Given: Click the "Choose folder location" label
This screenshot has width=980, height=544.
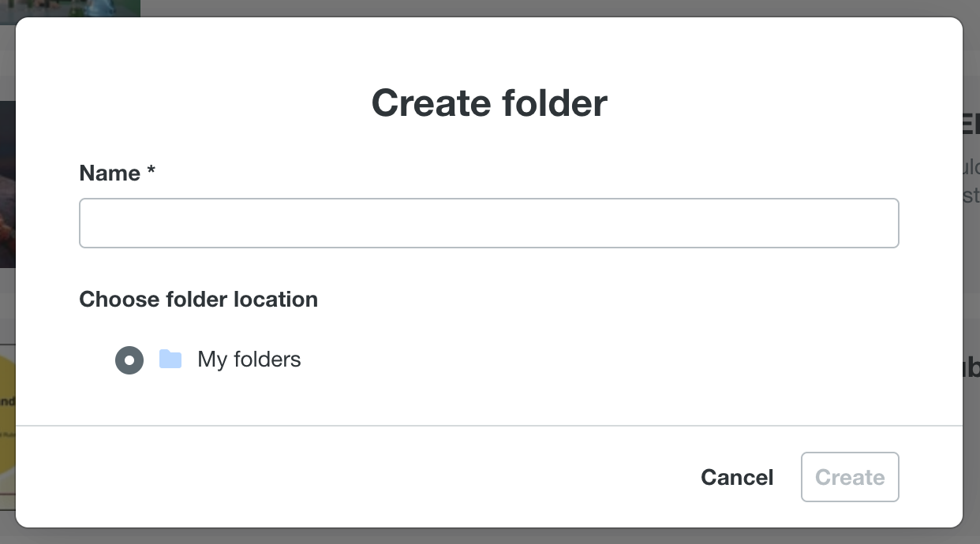Looking at the screenshot, I should [x=198, y=300].
